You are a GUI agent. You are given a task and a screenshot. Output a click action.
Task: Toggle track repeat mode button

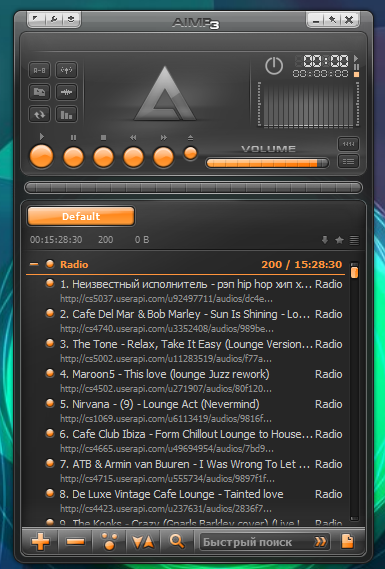pos(40,115)
